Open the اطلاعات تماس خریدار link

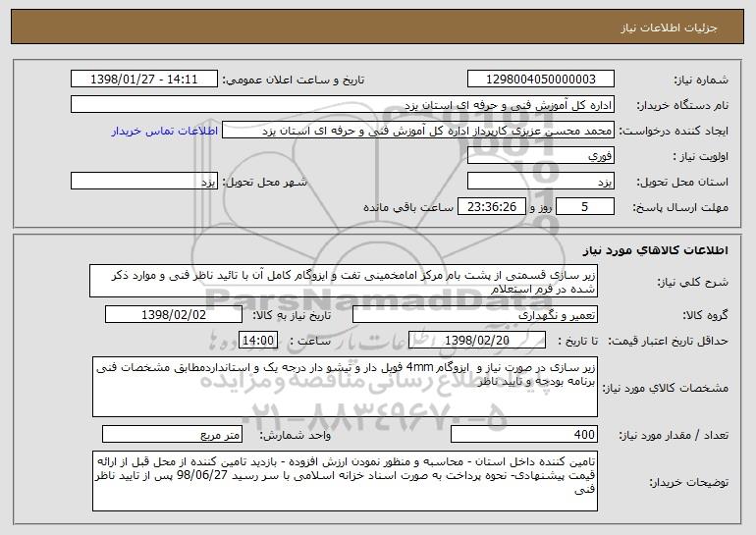[x=165, y=132]
